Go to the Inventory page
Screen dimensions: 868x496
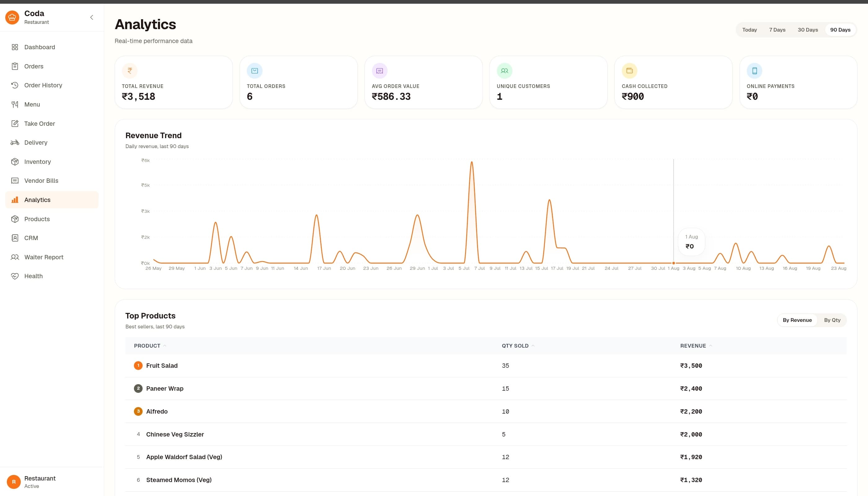[x=52, y=161]
